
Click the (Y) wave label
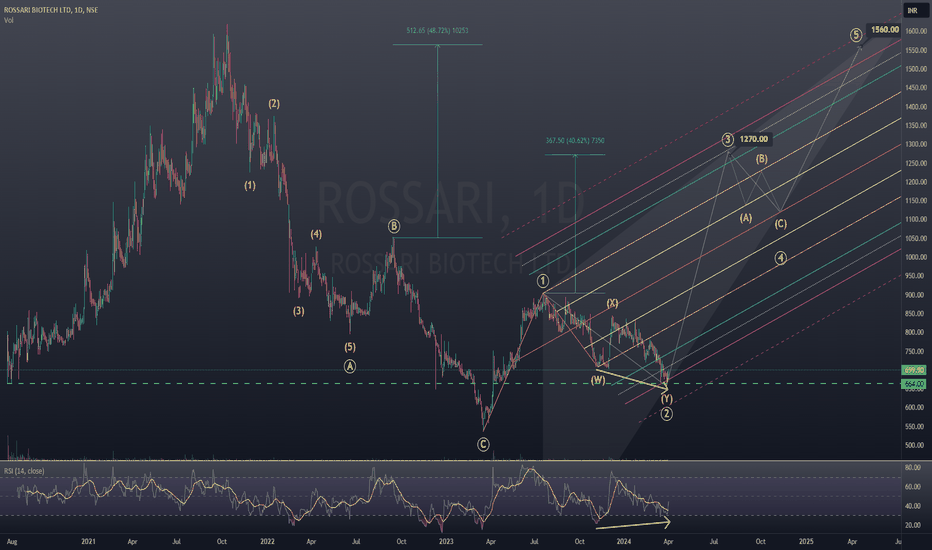pyautogui.click(x=667, y=398)
